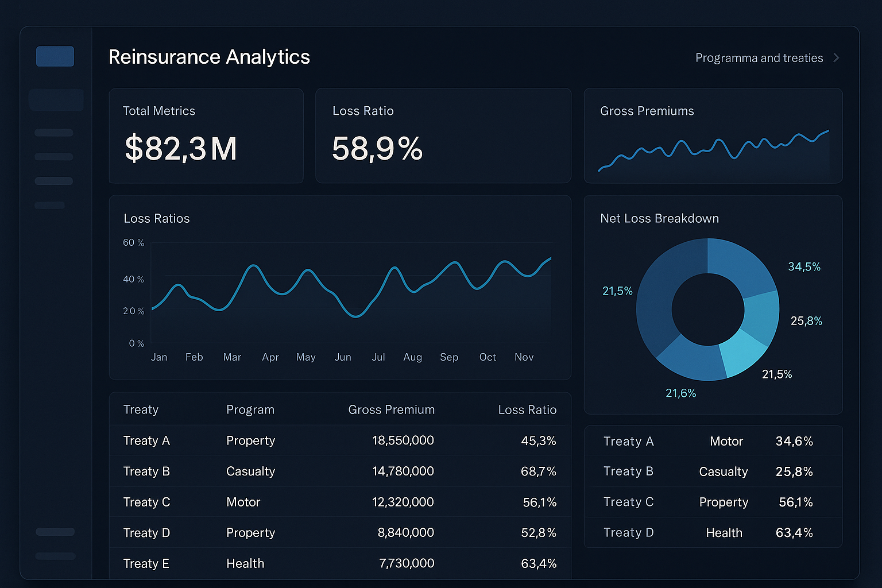Select the Treaty E row label
The height and width of the screenshot is (588, 882).
[146, 563]
